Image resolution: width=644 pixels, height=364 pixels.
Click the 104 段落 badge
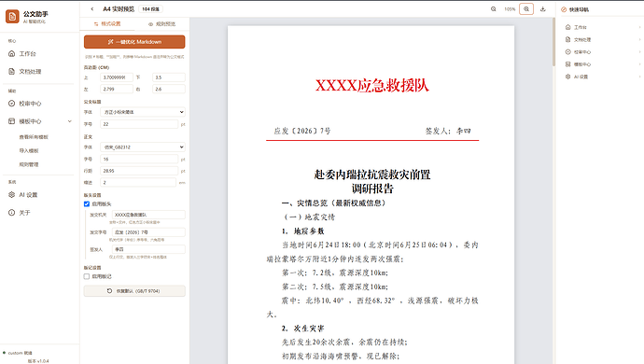tap(150, 9)
